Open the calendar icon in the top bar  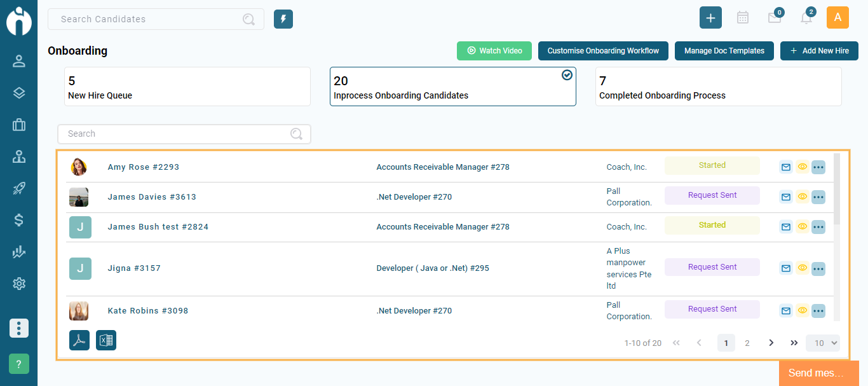pos(742,17)
